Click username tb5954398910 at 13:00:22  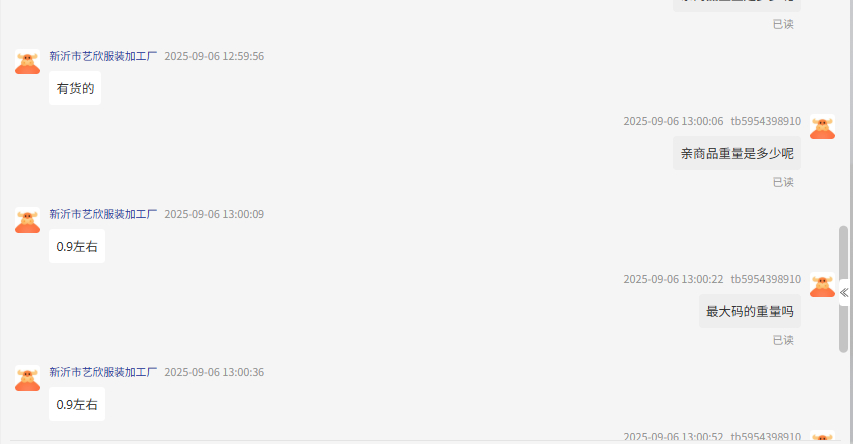tap(765, 279)
